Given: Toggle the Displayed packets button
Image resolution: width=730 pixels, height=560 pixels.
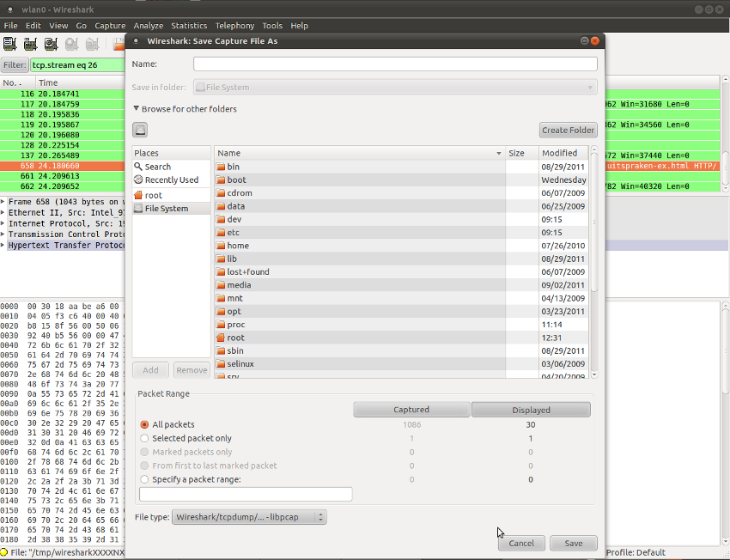Looking at the screenshot, I should [x=532, y=410].
